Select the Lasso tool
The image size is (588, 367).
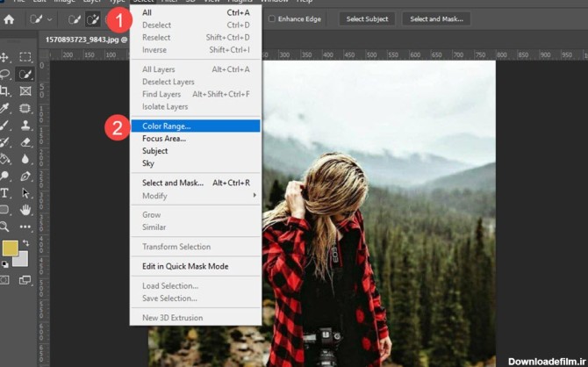pos(4,74)
